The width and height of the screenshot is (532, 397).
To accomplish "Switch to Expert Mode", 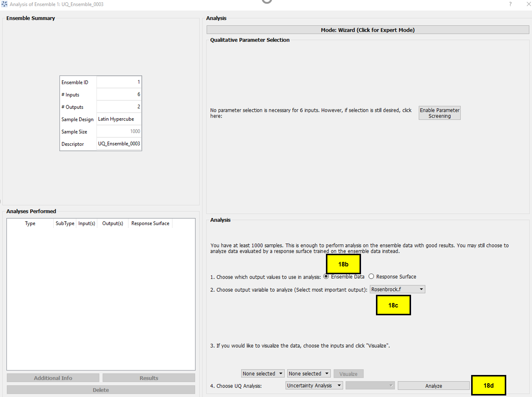I will [368, 30].
